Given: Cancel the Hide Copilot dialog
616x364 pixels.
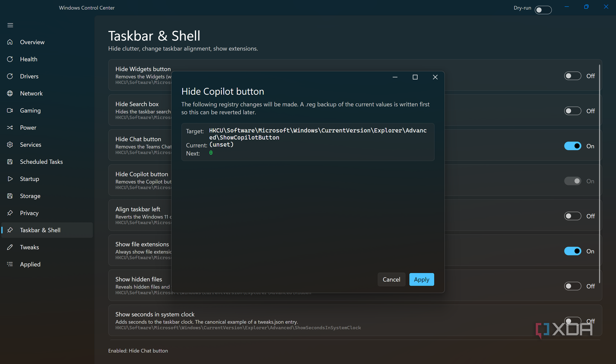Looking at the screenshot, I should pos(391,280).
